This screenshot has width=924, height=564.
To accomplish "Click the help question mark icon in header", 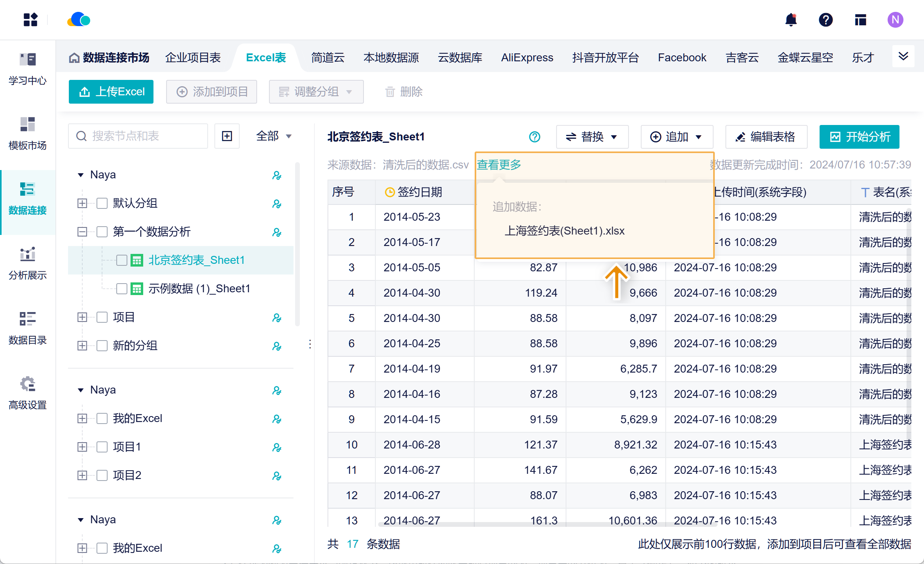I will [826, 20].
